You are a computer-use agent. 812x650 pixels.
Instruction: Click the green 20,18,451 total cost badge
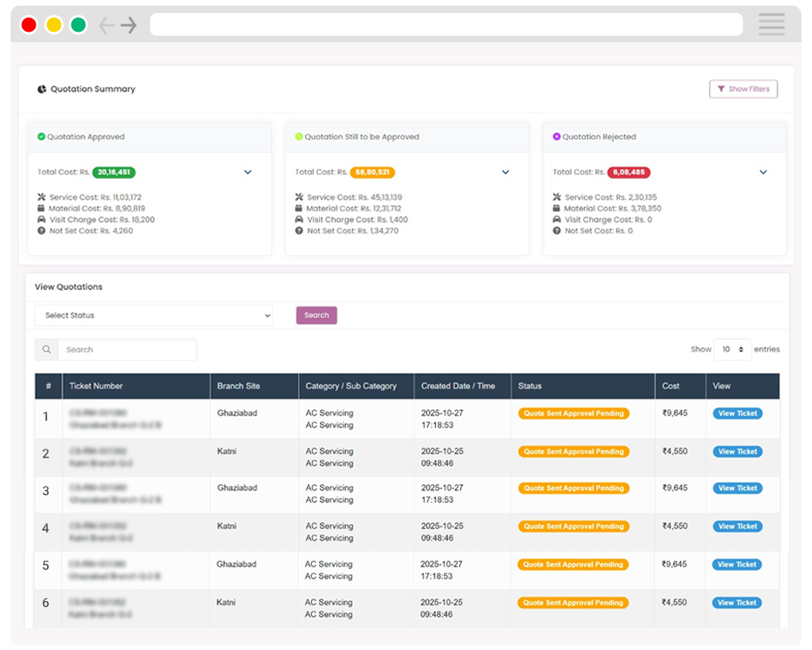pos(114,172)
